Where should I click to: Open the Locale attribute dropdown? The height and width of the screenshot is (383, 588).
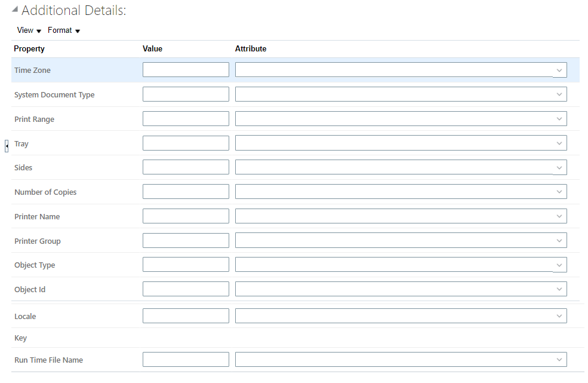[559, 316]
